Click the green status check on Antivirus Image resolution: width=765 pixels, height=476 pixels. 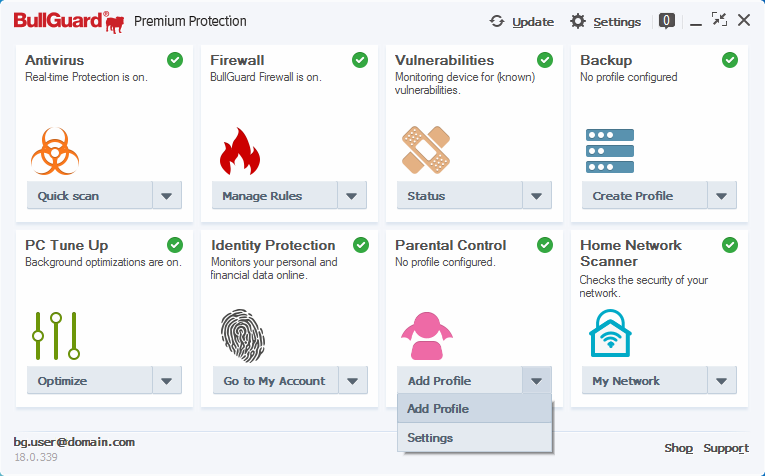click(175, 60)
